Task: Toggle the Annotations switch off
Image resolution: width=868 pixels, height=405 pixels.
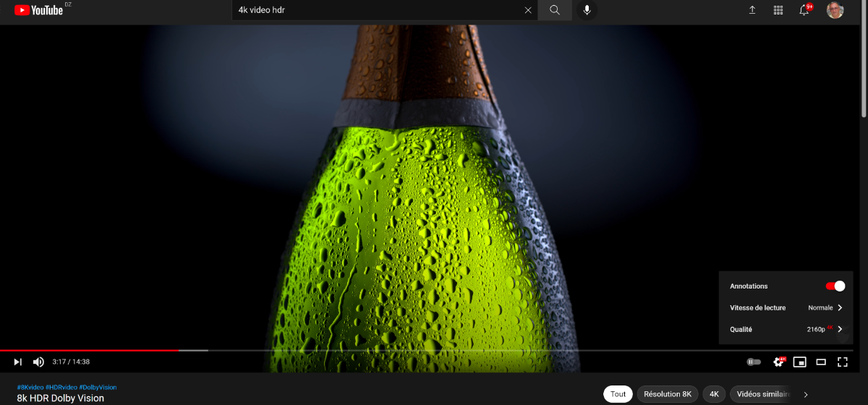Action: [x=835, y=286]
